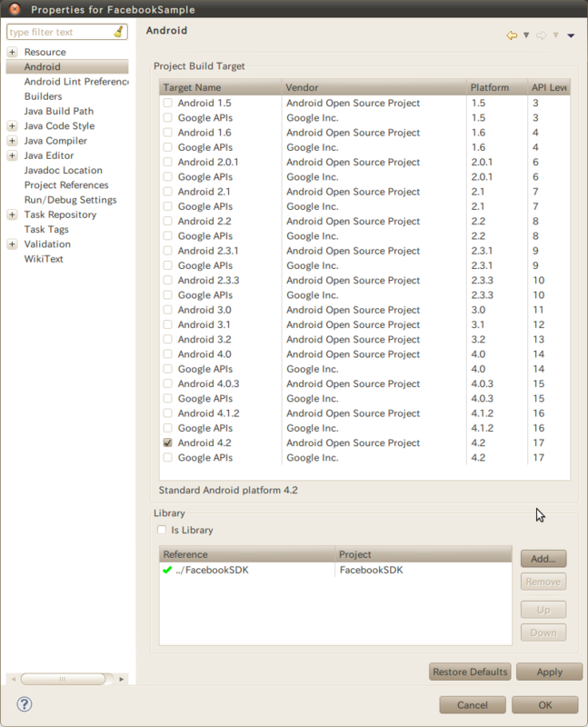The image size is (588, 727).
Task: Sort by Target Name column header
Action: [221, 87]
